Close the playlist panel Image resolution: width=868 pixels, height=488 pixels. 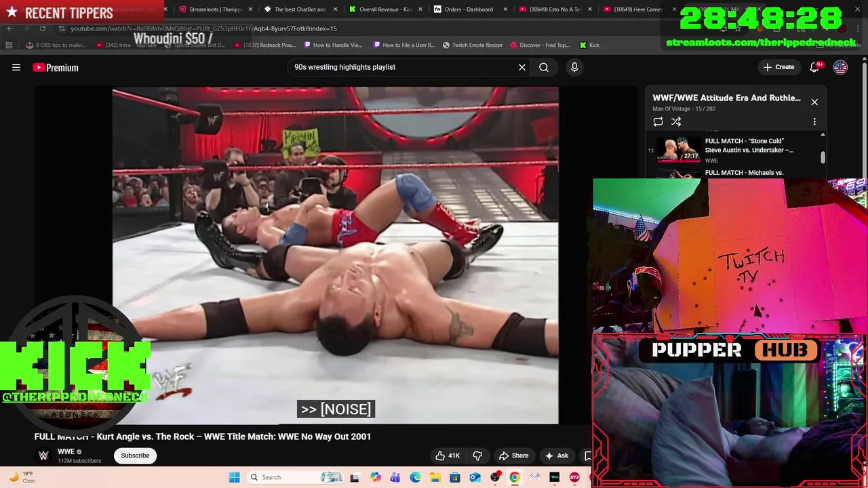coord(814,102)
